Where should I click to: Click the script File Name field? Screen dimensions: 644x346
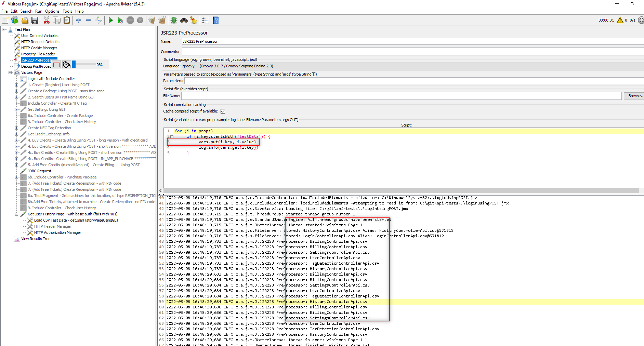[x=402, y=96]
